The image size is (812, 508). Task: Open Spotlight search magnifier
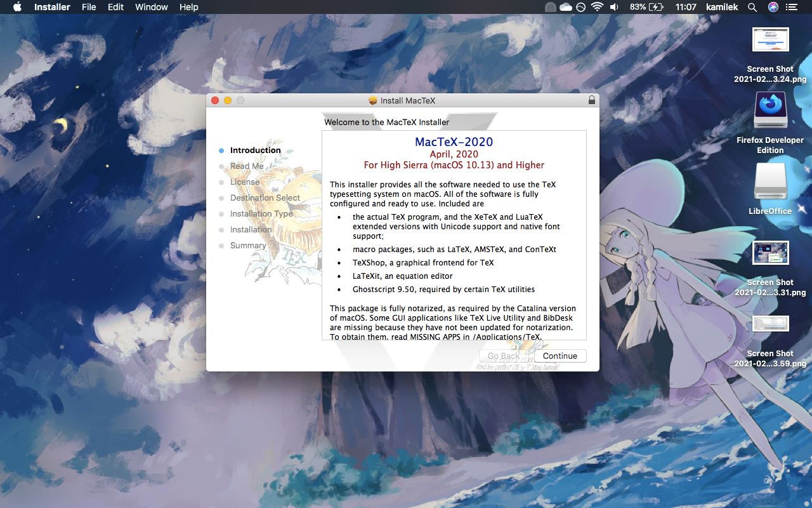coord(752,7)
